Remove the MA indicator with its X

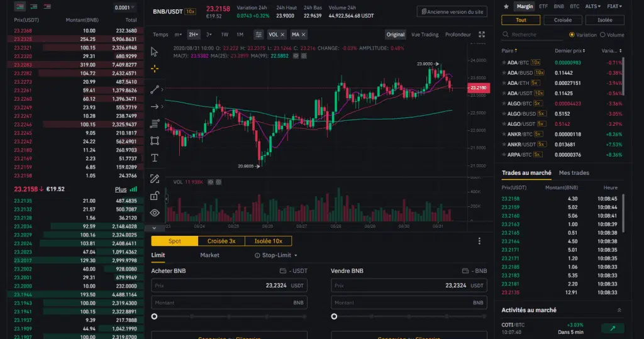click(304, 35)
